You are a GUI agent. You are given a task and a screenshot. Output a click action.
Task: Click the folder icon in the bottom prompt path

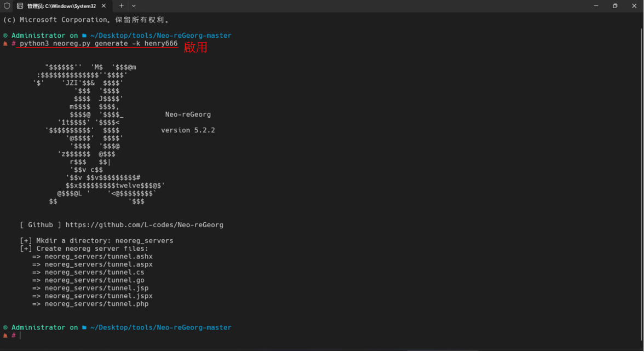point(84,328)
